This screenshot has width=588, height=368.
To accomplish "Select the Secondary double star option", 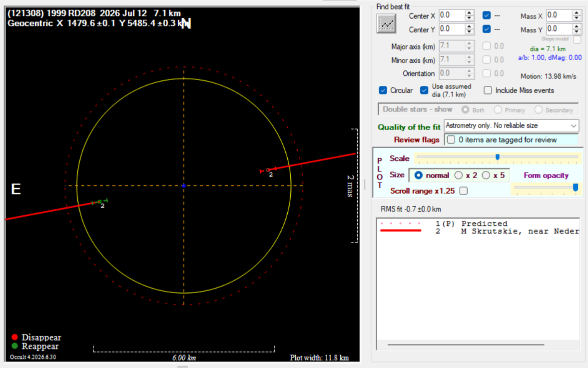I will (x=539, y=109).
